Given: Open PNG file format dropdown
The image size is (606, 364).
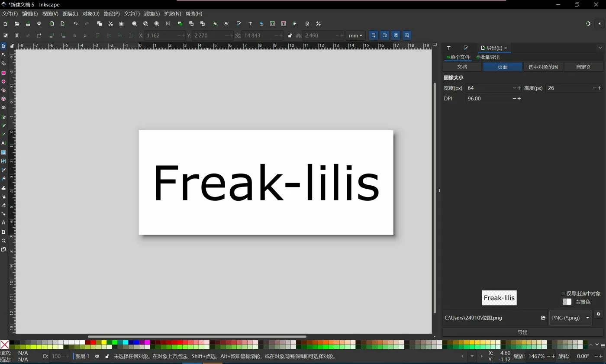Looking at the screenshot, I should 571,318.
